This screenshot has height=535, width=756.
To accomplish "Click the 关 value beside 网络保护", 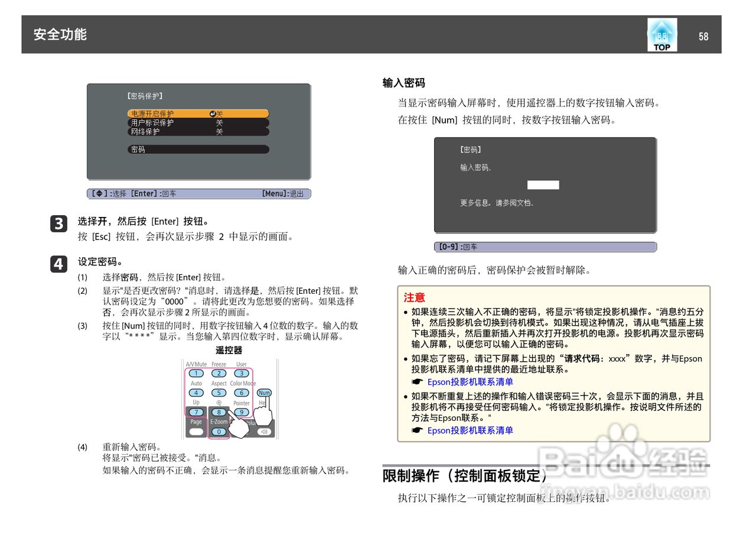I will pos(219,132).
